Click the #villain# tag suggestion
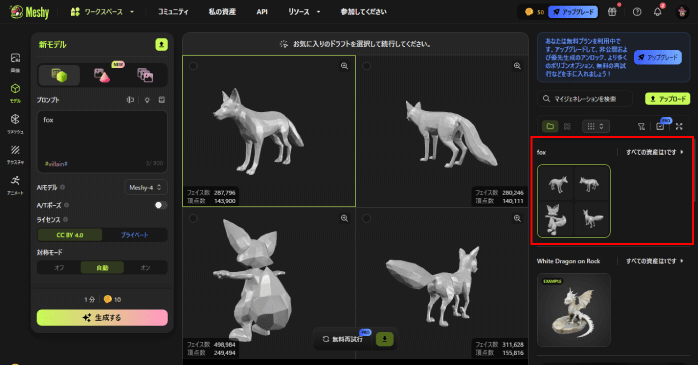 click(56, 164)
